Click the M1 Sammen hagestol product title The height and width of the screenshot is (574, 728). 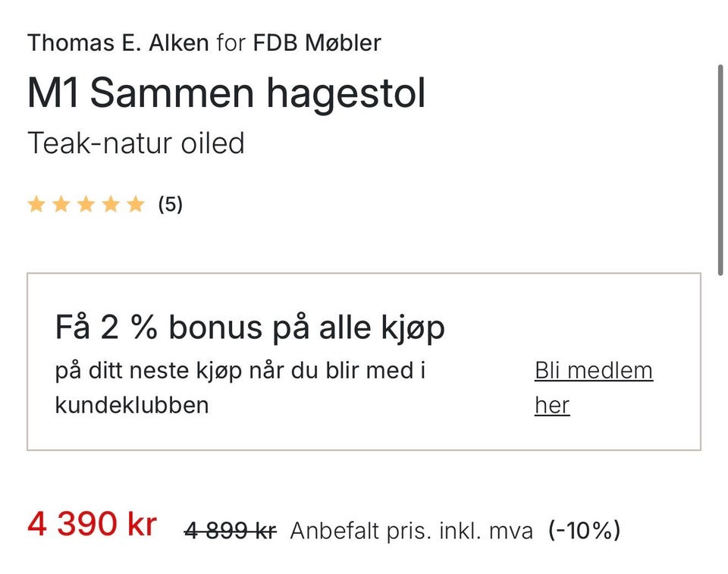click(226, 93)
